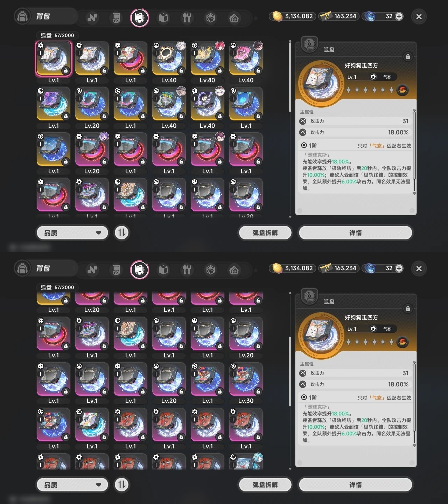Select the house icon tab in lower screenshot
Screen dimensions: 448x504
[234, 270]
